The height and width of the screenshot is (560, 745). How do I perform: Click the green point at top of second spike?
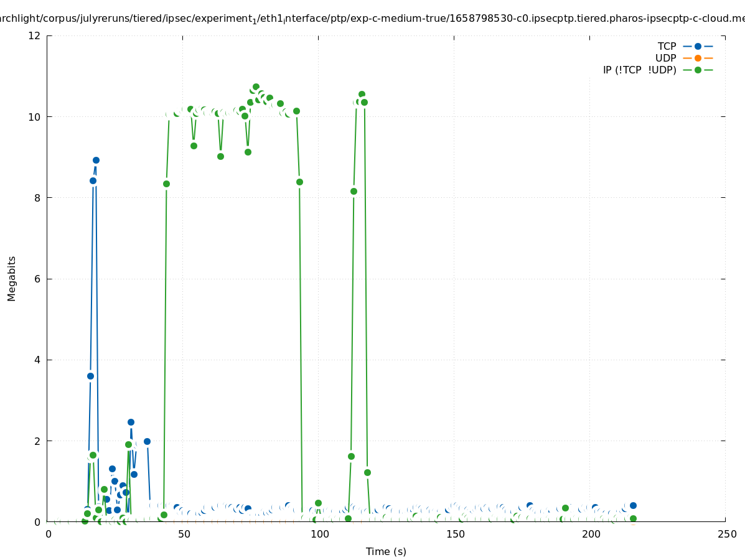pyautogui.click(x=362, y=94)
